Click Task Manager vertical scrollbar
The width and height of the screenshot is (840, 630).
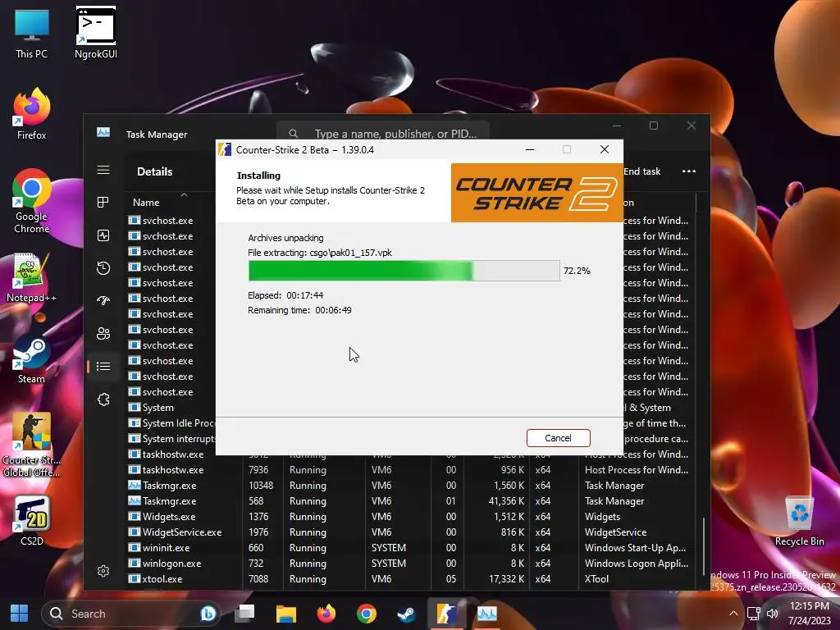(x=703, y=546)
